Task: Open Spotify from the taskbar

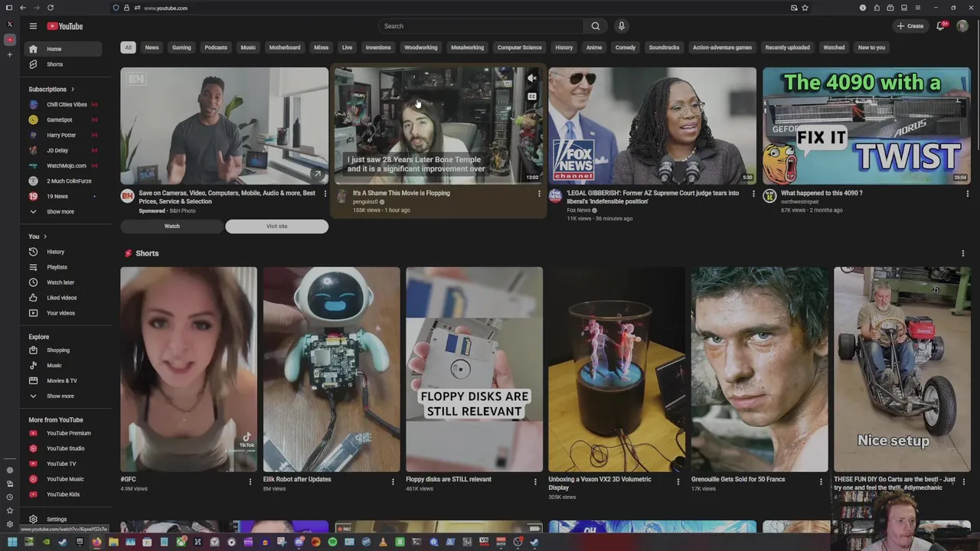Action: pos(332,543)
